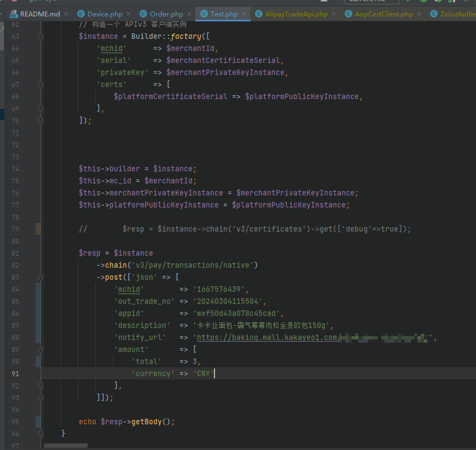Click the change marker beside line 90
The image size is (476, 450).
[38, 361]
